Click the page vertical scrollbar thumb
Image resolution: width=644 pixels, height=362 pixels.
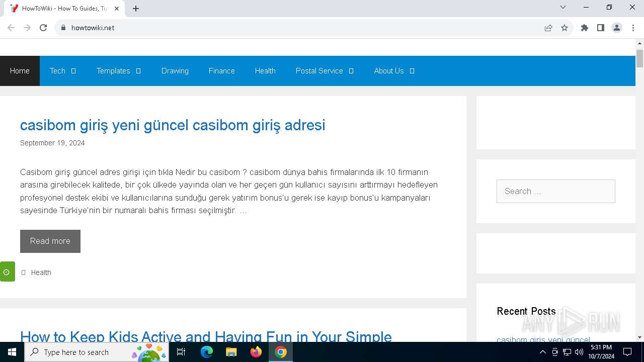(640, 58)
